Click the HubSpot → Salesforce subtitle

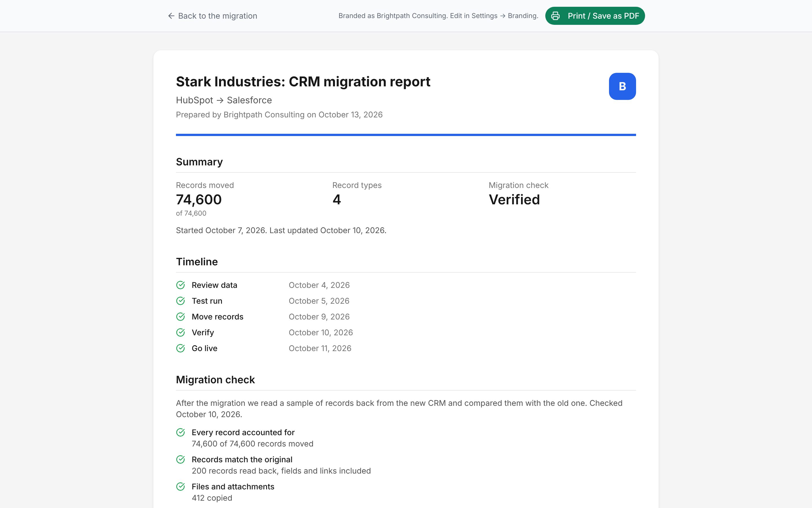pyautogui.click(x=224, y=100)
